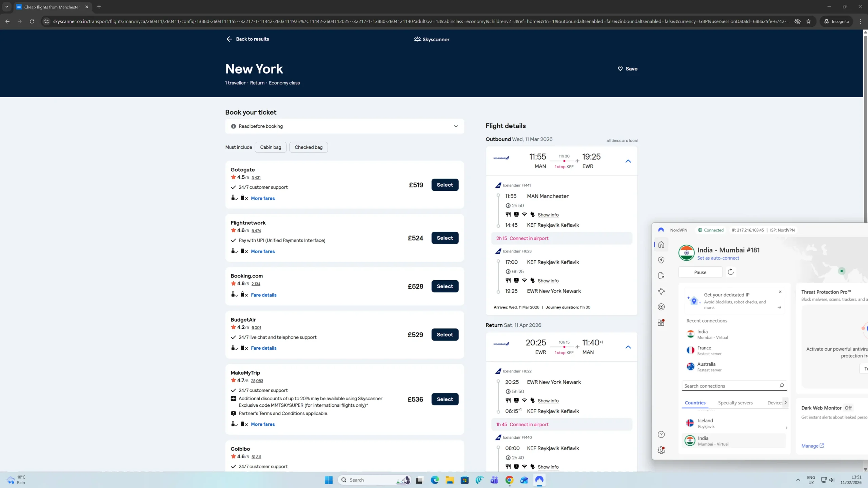Toggle the Checked bag filter
868x488 pixels.
point(308,147)
